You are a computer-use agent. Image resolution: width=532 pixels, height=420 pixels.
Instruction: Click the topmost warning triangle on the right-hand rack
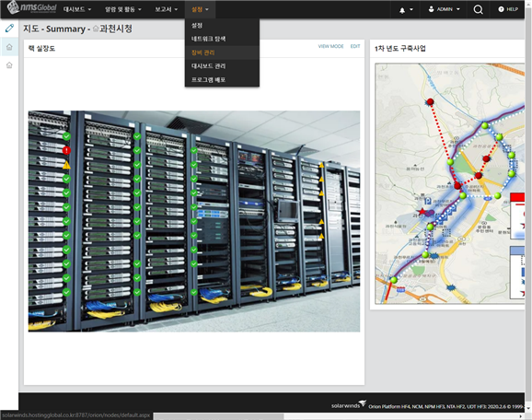tap(321, 165)
